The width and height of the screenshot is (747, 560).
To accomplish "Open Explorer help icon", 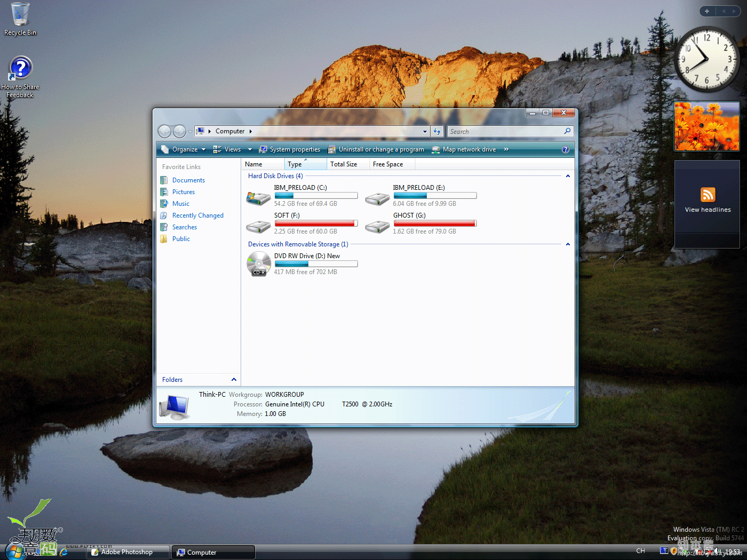I will (566, 149).
